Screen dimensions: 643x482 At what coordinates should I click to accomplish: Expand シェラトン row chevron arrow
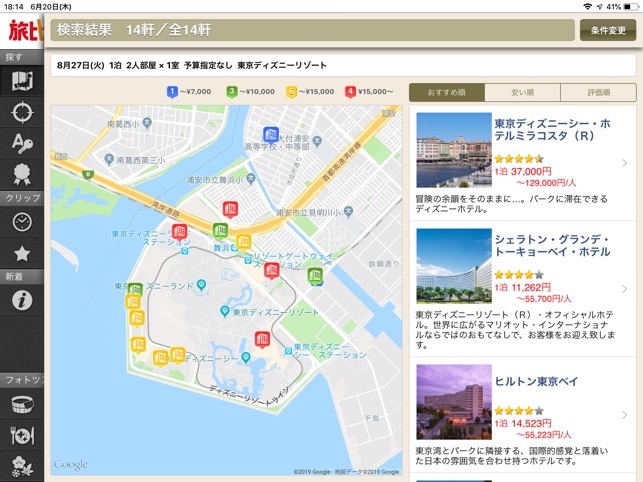pos(625,289)
